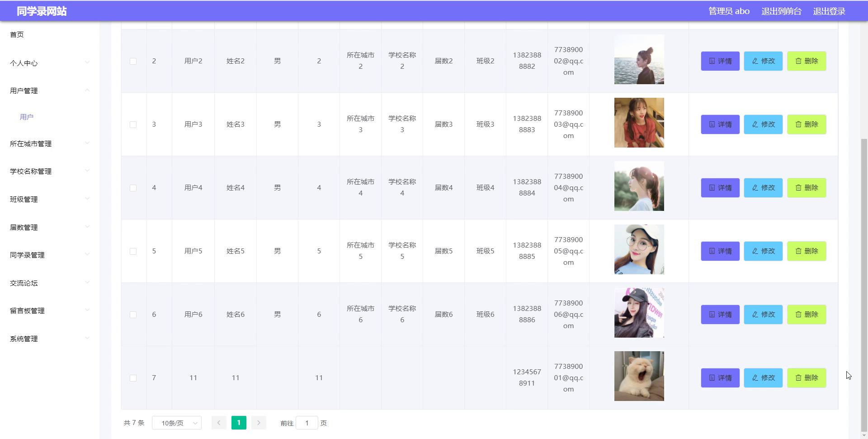Screen dimensions: 868x439
Task: Toggle checkbox for row 6
Action: 133,315
